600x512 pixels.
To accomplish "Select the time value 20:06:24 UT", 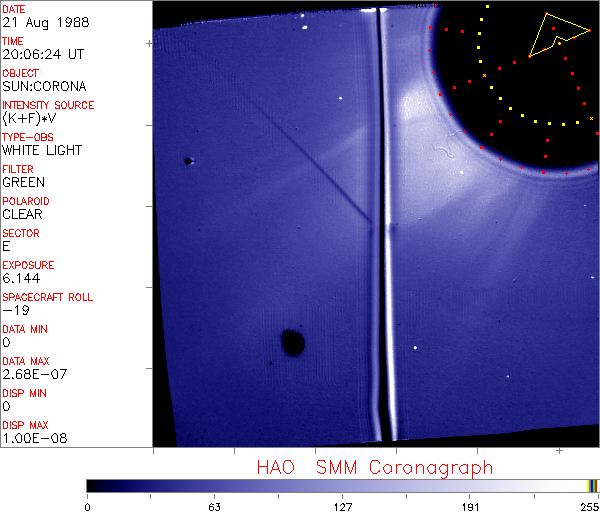I will (x=43, y=54).
